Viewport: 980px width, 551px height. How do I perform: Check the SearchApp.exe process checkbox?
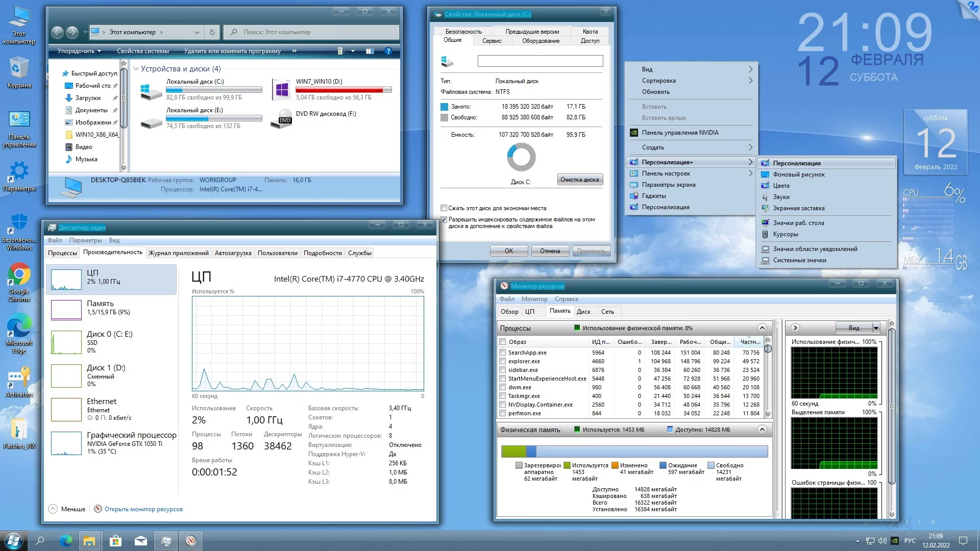(x=503, y=353)
